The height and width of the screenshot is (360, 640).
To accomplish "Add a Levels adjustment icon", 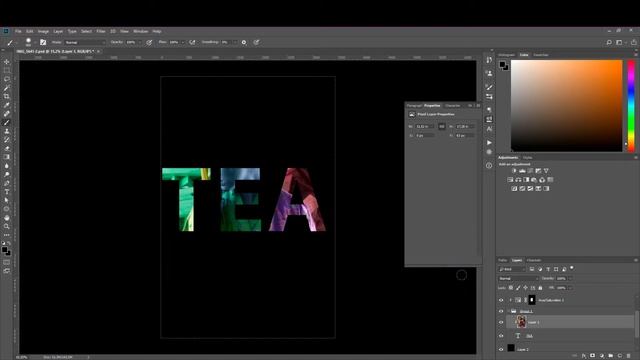I will tap(522, 171).
